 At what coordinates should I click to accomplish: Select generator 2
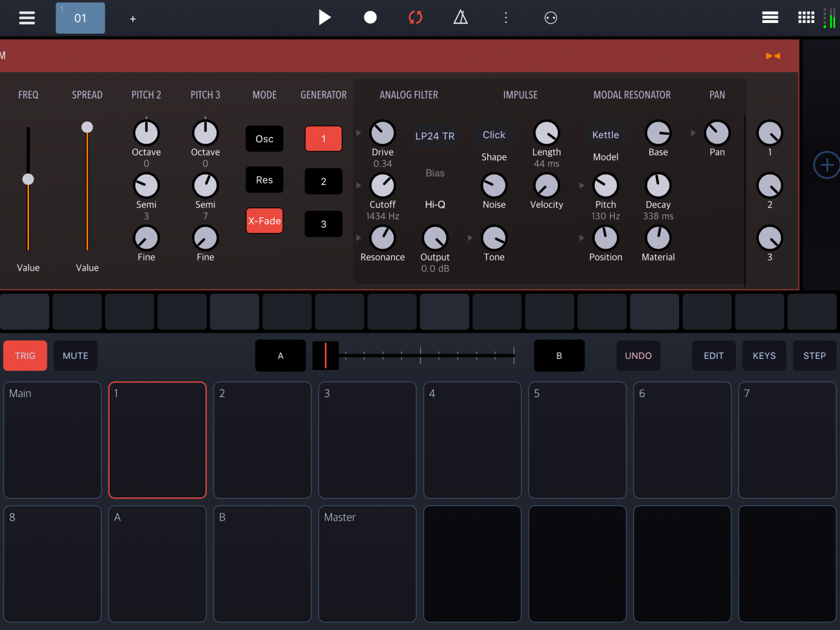[323, 181]
